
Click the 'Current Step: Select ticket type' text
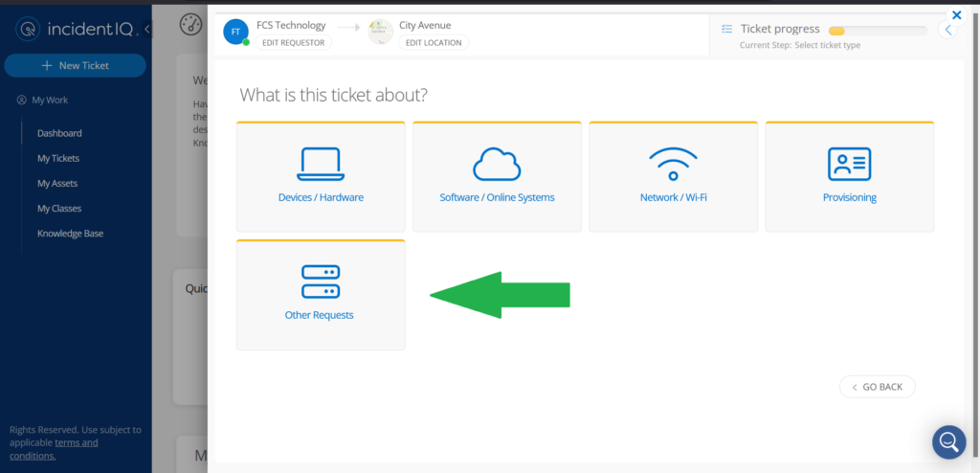point(800,46)
